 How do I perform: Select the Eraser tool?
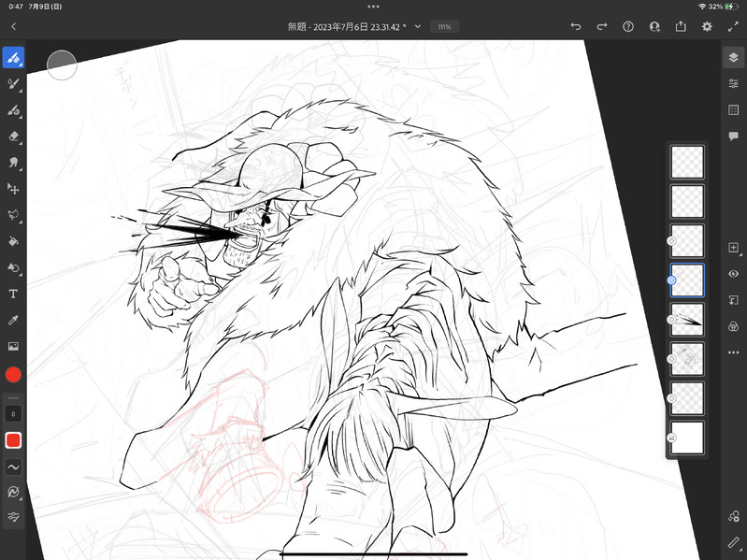(x=13, y=136)
